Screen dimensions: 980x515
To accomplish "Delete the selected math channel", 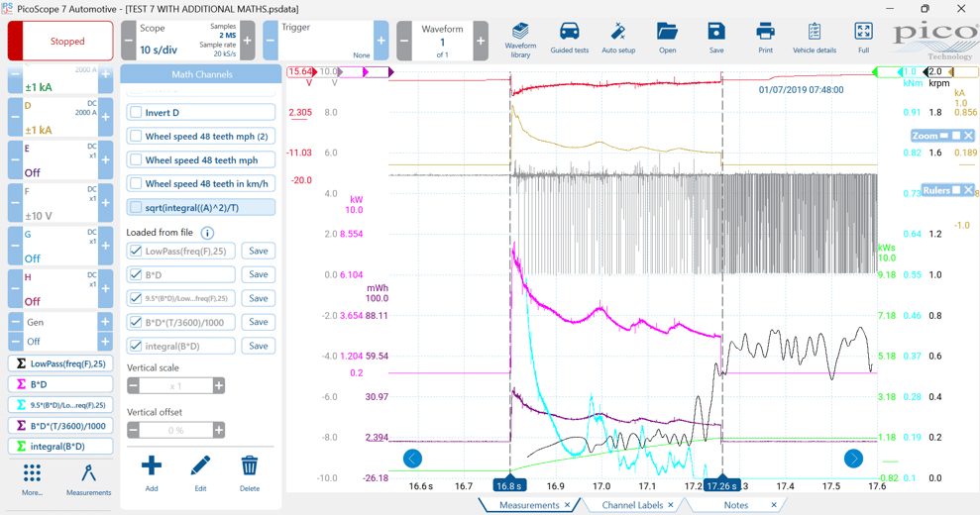I will [x=250, y=473].
